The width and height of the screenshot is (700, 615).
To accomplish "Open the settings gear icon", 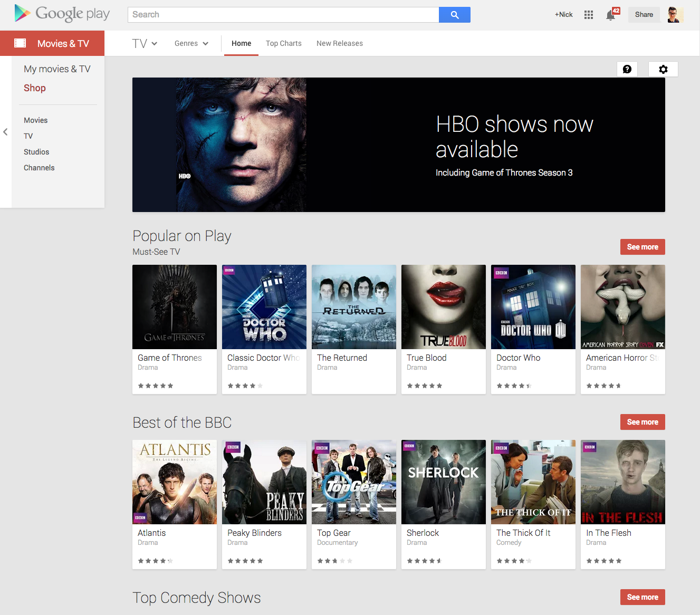I will click(x=664, y=69).
